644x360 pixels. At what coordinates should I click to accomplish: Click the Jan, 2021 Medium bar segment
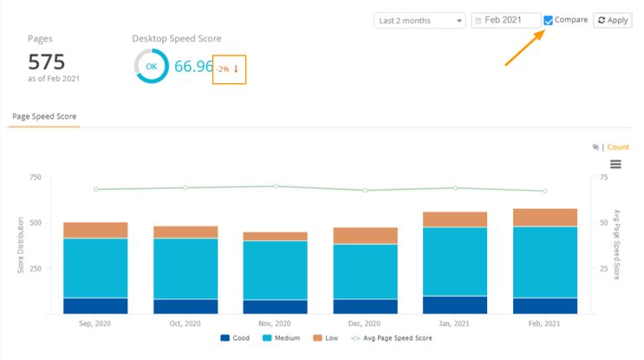[x=455, y=262]
